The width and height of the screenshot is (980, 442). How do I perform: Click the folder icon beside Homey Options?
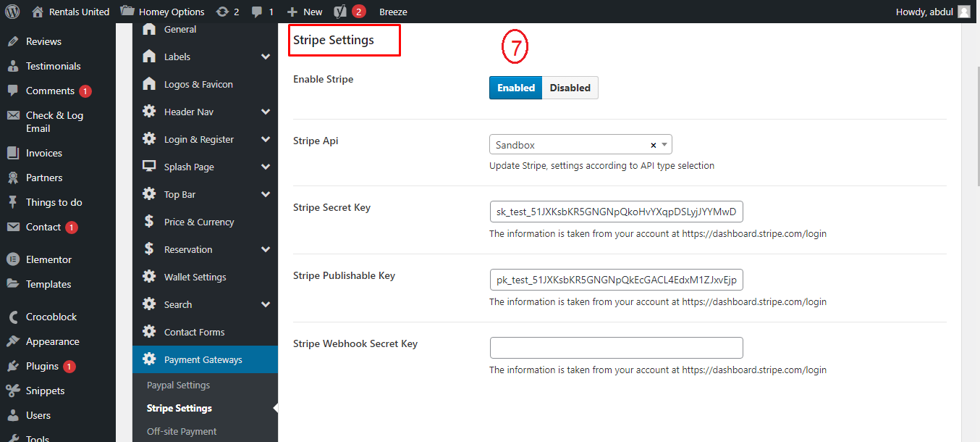tap(127, 12)
